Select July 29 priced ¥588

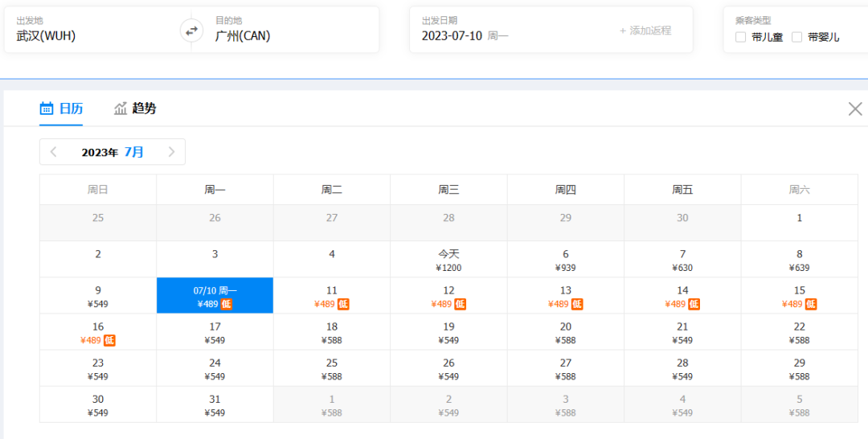(x=800, y=368)
